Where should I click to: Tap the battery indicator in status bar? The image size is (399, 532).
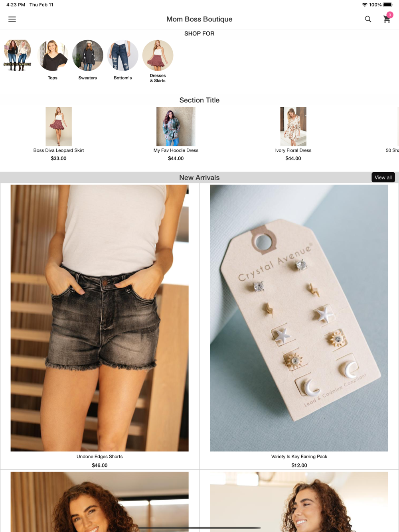(388, 5)
